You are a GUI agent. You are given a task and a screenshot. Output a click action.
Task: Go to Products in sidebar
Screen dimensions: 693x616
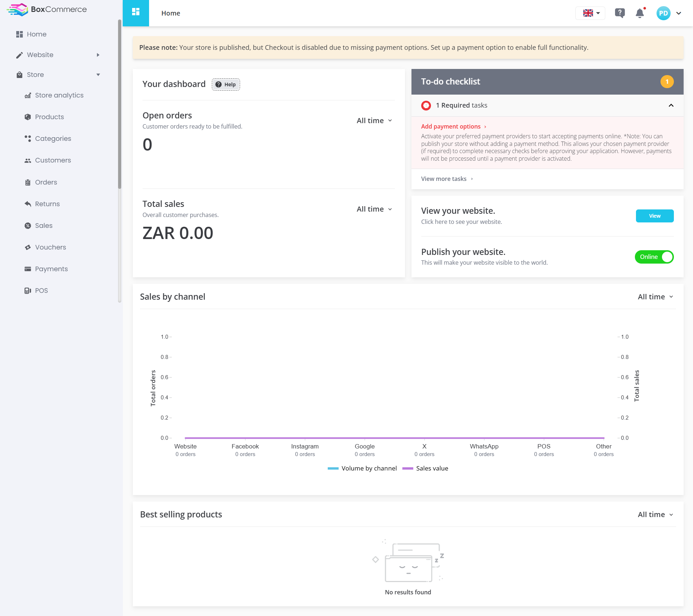tap(49, 117)
